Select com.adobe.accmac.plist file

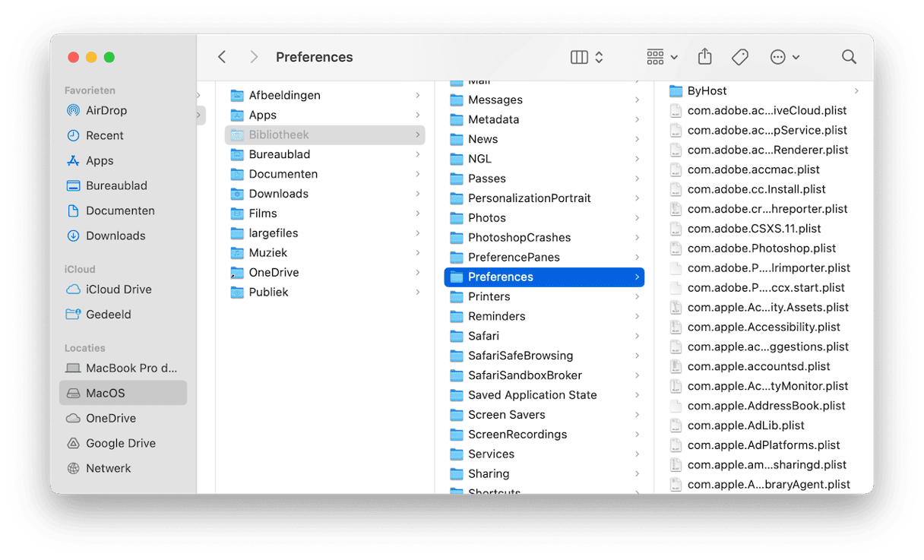[x=764, y=170]
